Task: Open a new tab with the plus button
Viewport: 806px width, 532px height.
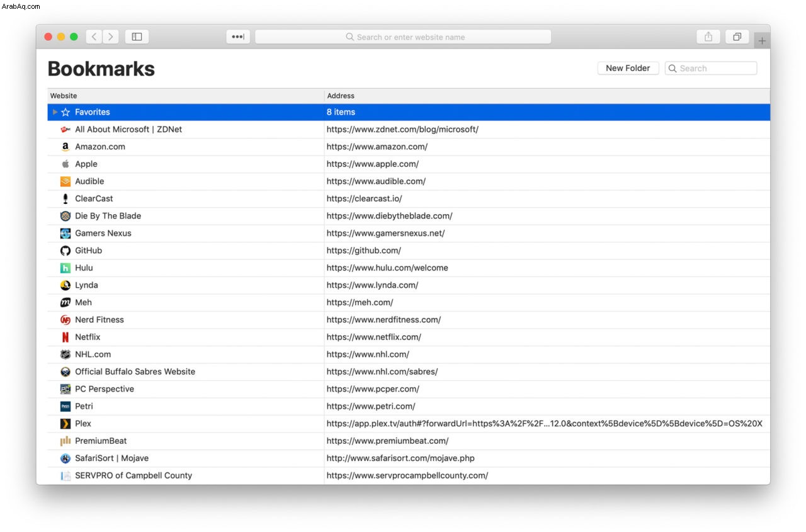Action: coord(762,41)
